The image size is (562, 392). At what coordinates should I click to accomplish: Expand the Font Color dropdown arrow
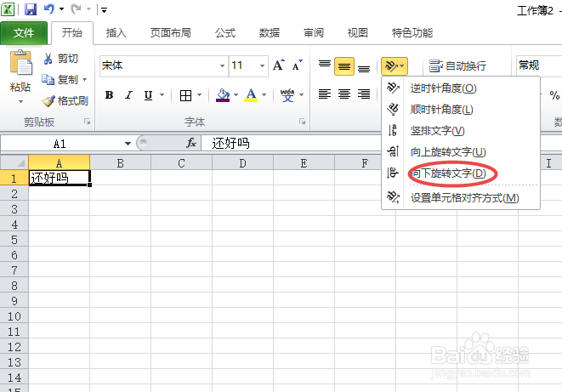(264, 95)
